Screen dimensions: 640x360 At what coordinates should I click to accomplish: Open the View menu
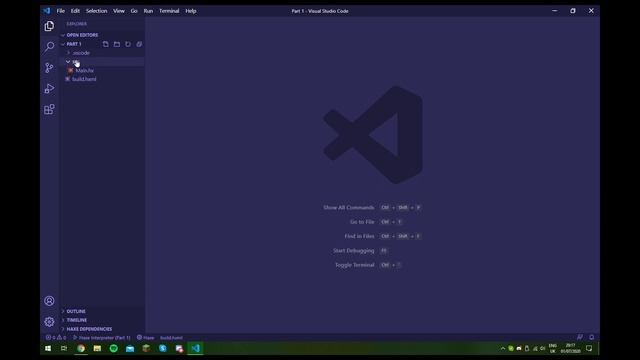pos(119,11)
